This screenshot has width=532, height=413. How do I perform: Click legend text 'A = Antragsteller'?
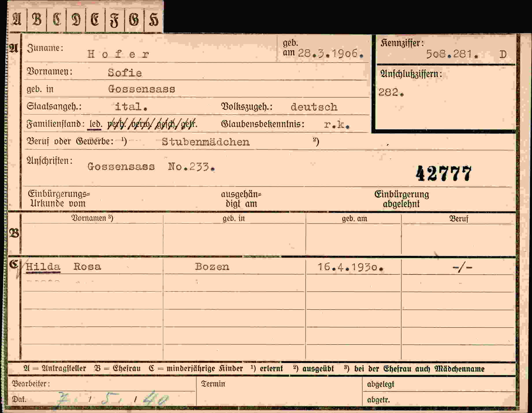pyautogui.click(x=55, y=368)
